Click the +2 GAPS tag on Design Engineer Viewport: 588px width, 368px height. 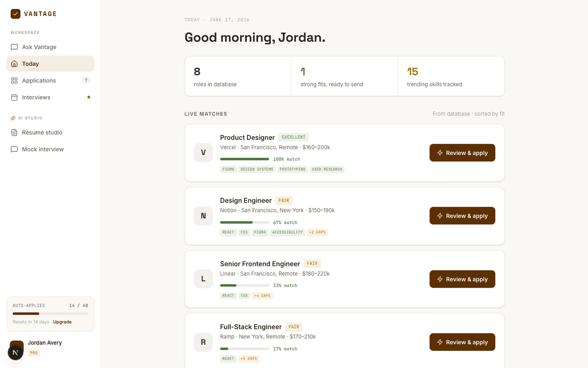pyautogui.click(x=317, y=232)
